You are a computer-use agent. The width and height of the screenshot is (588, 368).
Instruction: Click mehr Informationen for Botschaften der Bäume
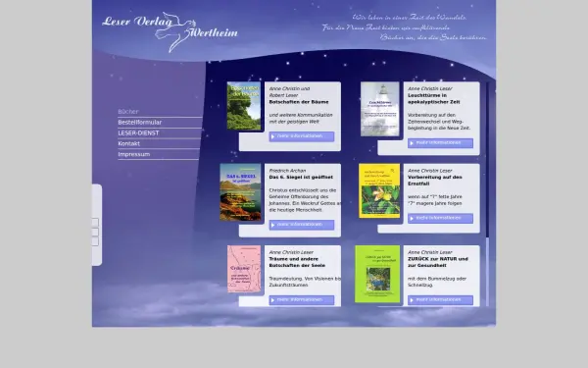(302, 136)
